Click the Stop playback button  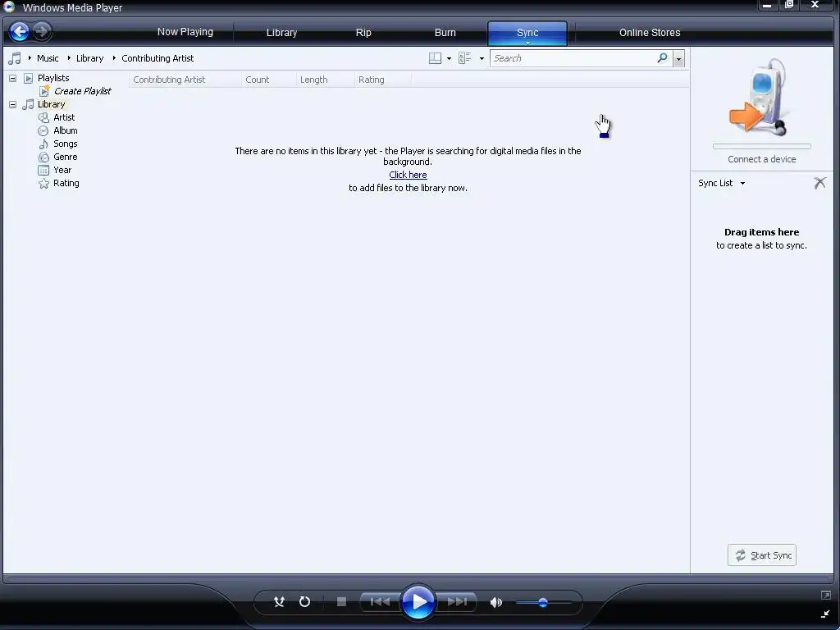pyautogui.click(x=341, y=601)
